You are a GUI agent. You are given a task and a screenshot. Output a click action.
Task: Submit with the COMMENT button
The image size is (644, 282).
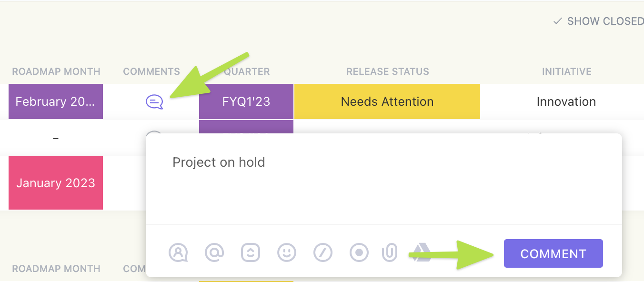[x=553, y=253]
